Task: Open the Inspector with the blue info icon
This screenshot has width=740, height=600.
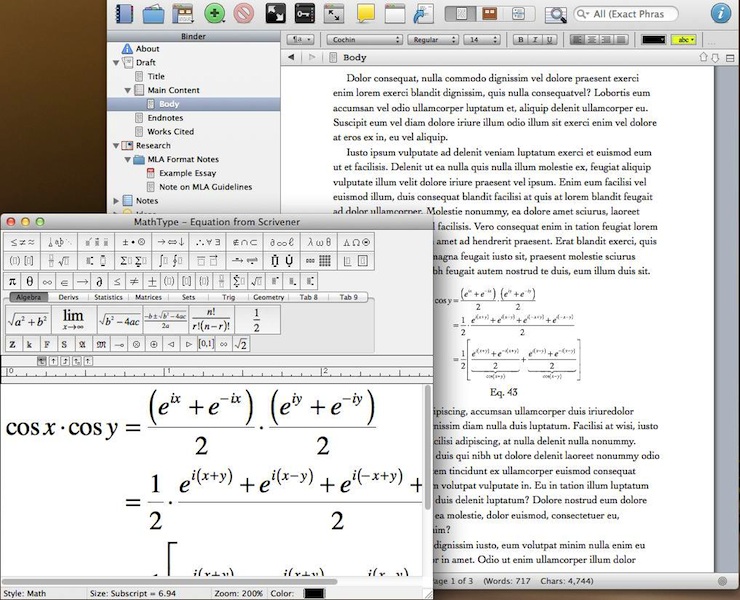Action: tap(719, 14)
